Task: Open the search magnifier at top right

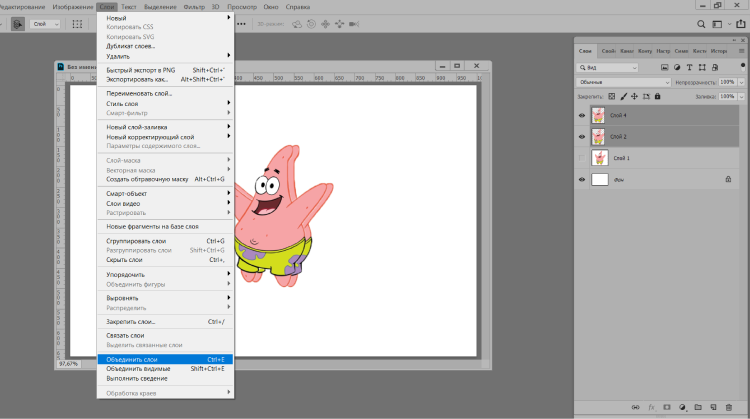Action: 701,24
